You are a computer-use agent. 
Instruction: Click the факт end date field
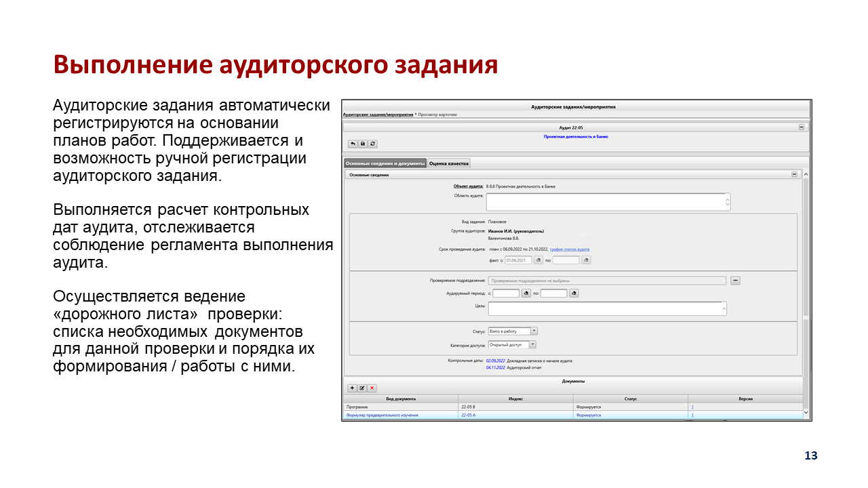tap(566, 260)
